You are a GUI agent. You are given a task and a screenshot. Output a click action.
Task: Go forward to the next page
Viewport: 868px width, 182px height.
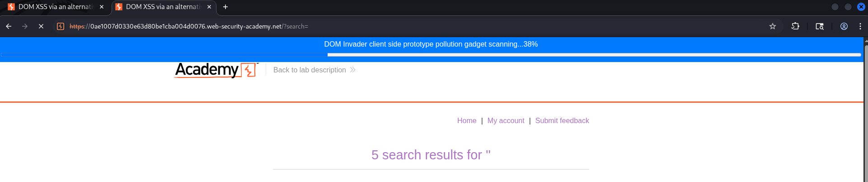tap(25, 26)
